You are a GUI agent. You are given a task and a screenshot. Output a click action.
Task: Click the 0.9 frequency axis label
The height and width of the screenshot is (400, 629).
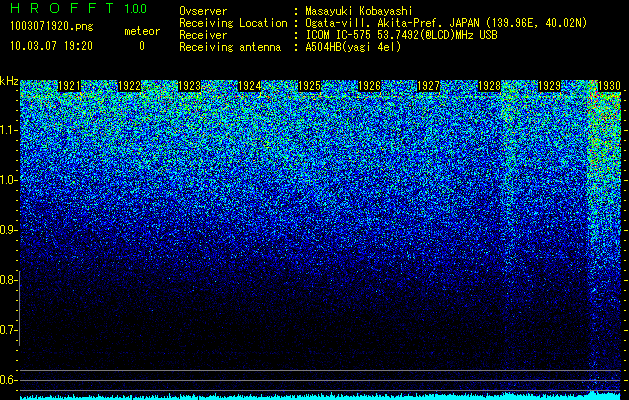(x=8, y=230)
